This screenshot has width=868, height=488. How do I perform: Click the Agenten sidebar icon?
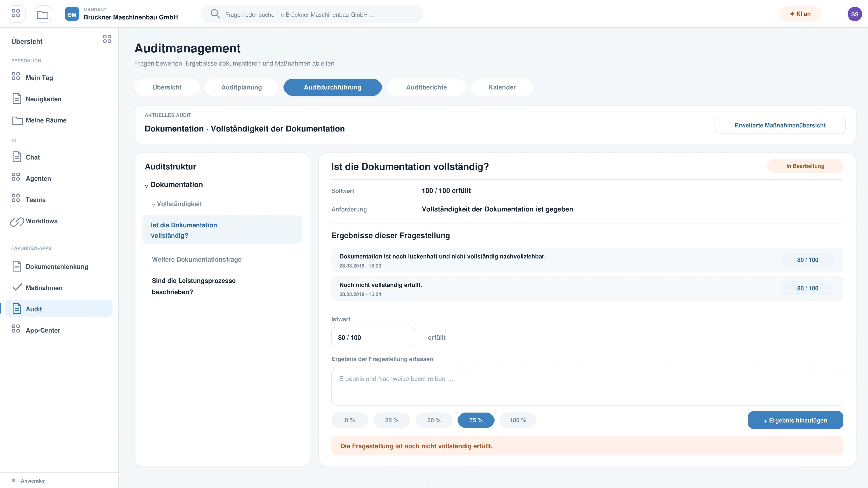pos(16,177)
